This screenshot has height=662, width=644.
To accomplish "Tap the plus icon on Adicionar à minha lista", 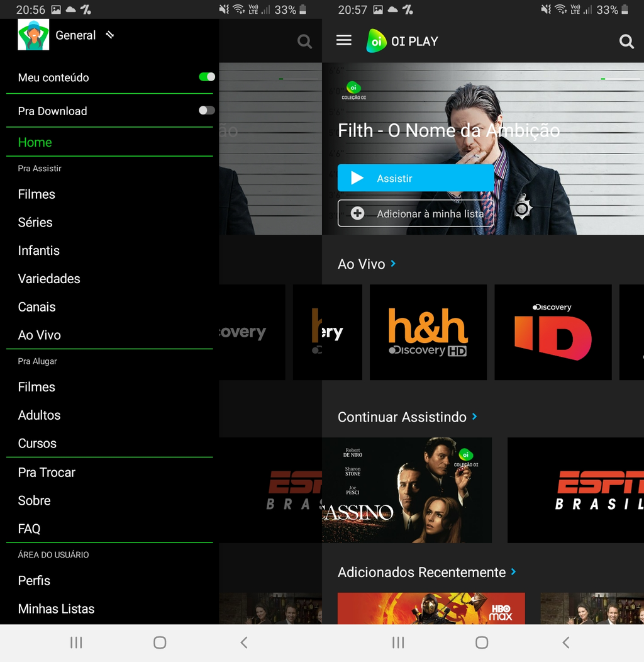I will coord(357,213).
